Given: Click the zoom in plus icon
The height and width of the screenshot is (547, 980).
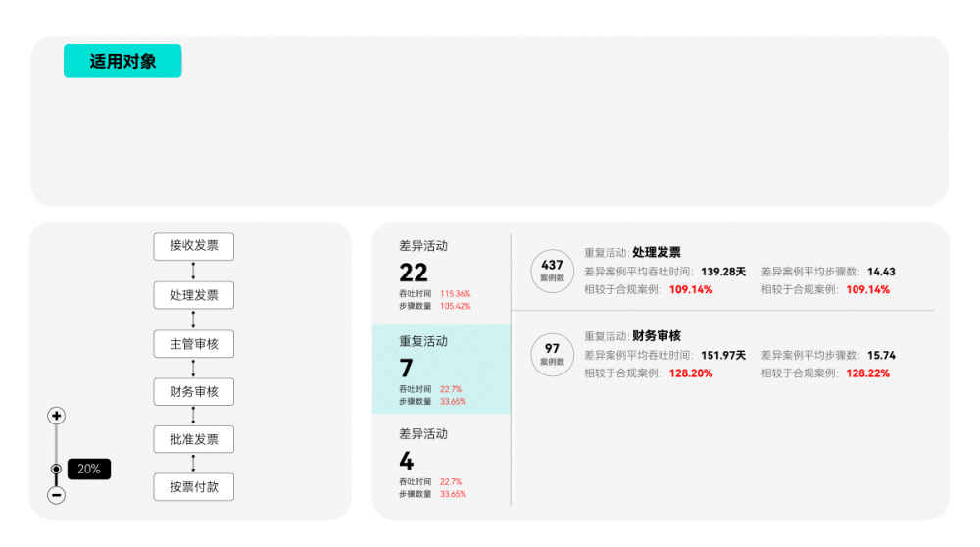Looking at the screenshot, I should point(57,417).
